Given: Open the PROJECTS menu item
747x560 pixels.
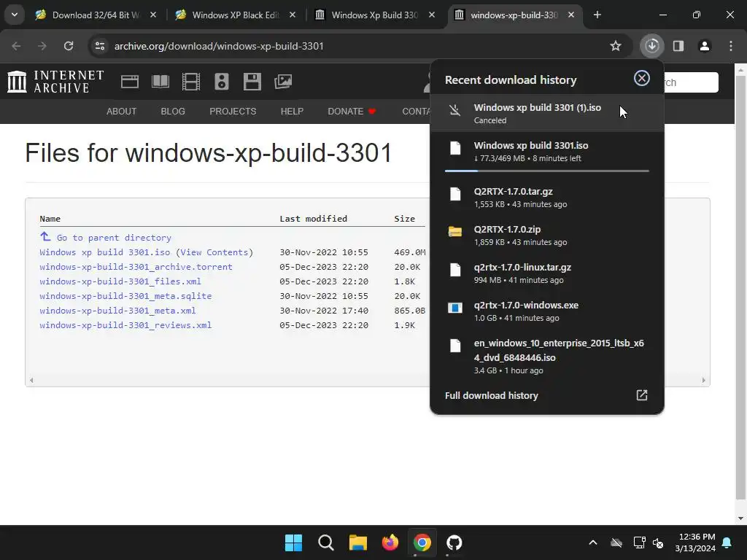Looking at the screenshot, I should [233, 112].
